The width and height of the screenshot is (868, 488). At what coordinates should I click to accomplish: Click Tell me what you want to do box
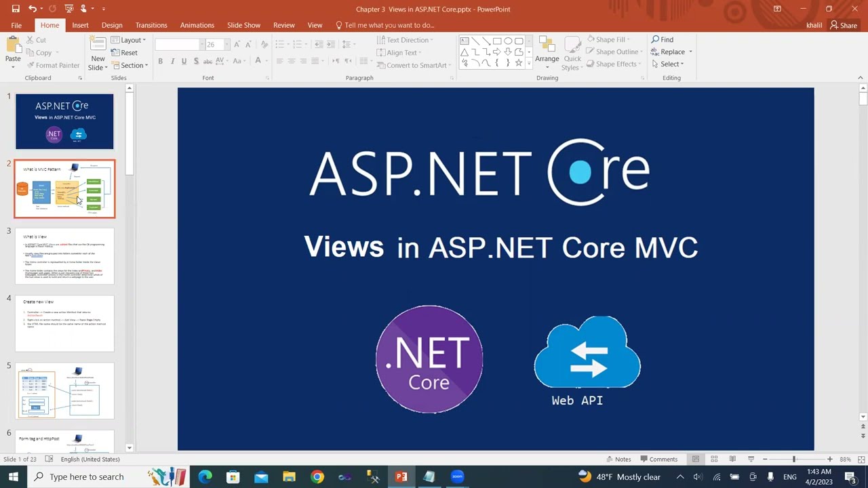tap(385, 25)
